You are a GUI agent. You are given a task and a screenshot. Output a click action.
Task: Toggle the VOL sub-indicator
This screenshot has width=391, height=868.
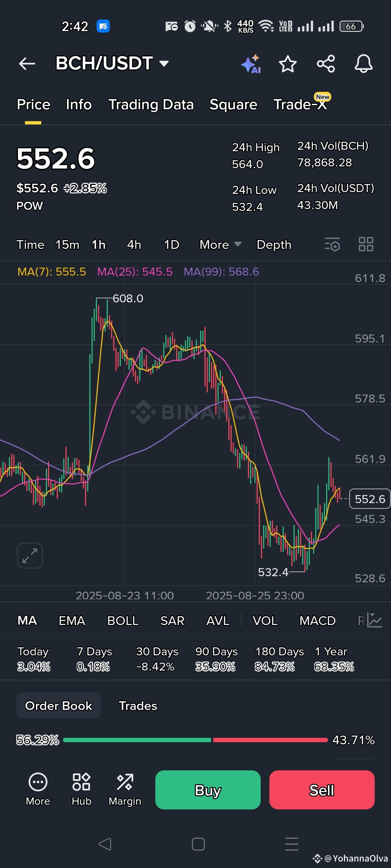pyautogui.click(x=265, y=621)
